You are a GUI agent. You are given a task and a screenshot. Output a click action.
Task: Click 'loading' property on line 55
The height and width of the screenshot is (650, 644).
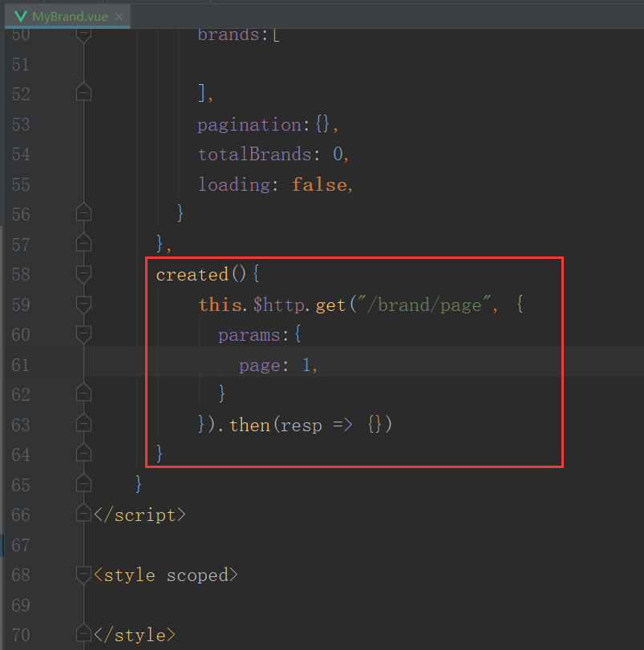pyautogui.click(x=234, y=184)
